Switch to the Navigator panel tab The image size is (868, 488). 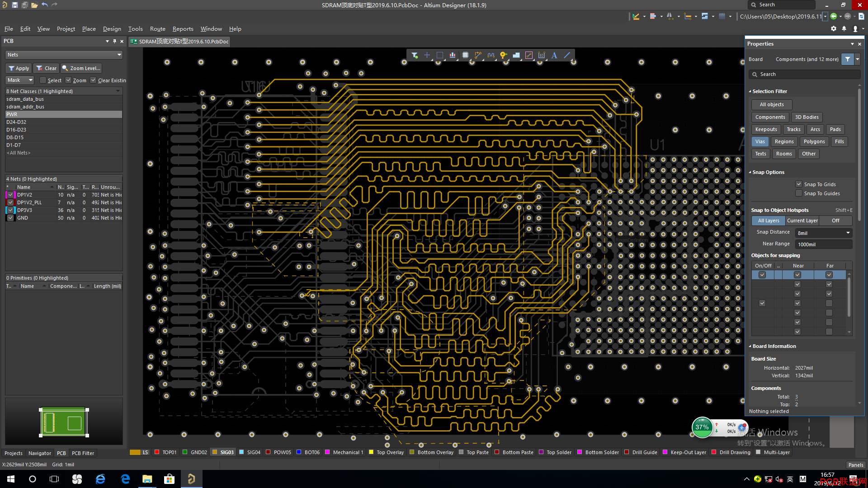(x=39, y=453)
